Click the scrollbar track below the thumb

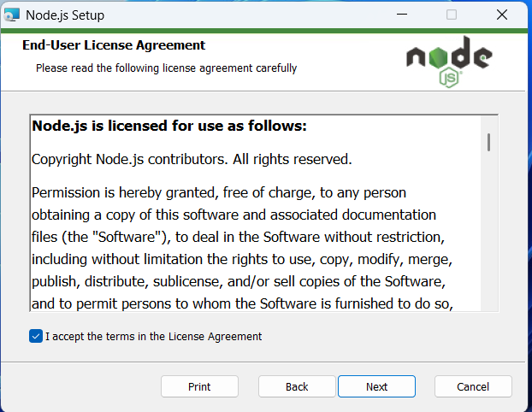pyautogui.click(x=488, y=239)
